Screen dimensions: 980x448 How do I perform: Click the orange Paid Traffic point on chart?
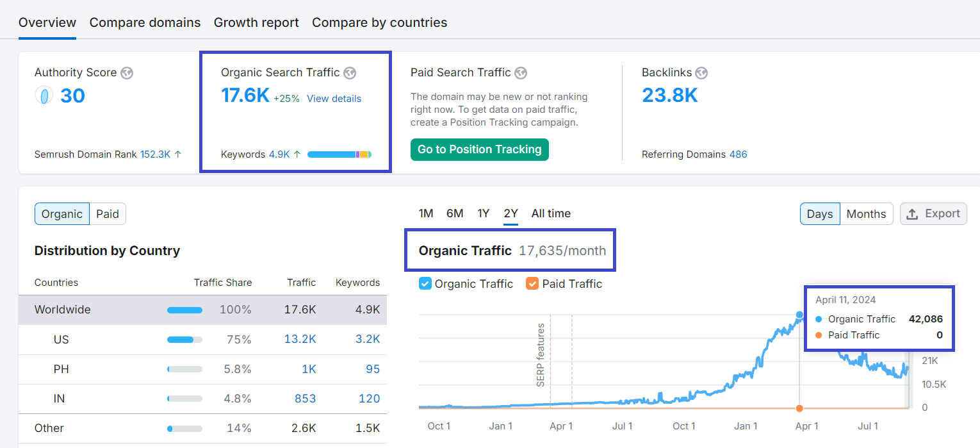tap(799, 408)
